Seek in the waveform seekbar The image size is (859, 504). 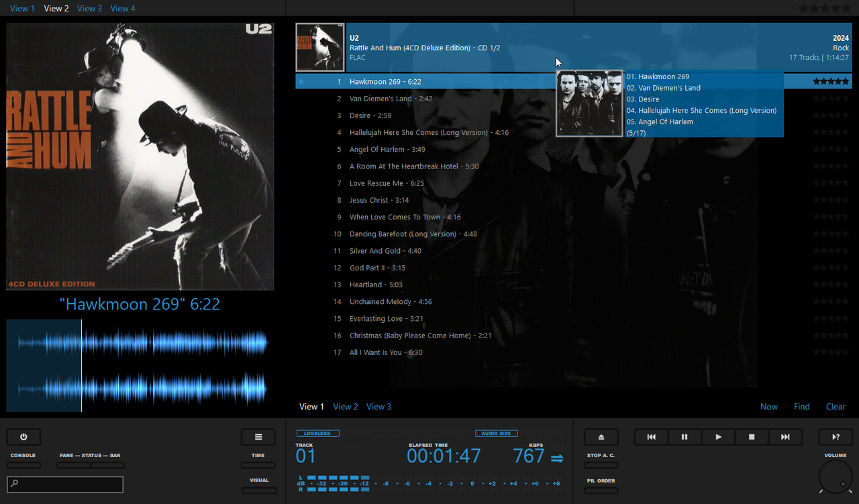(x=140, y=366)
